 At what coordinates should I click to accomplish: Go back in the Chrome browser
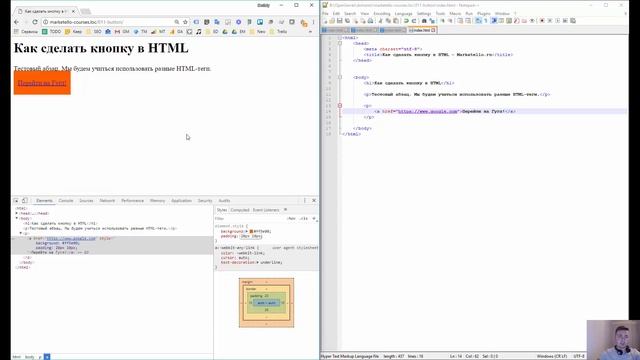pos(16,22)
